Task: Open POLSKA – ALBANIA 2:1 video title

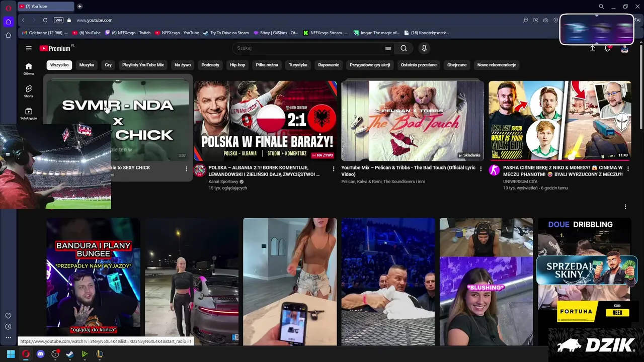Action: (x=264, y=171)
